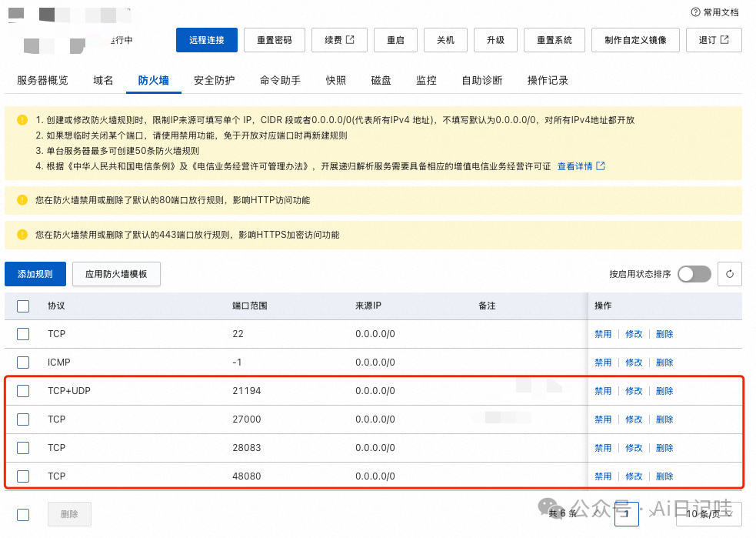
Task: Click 禁用 for the ICMP rule
Action: [603, 363]
